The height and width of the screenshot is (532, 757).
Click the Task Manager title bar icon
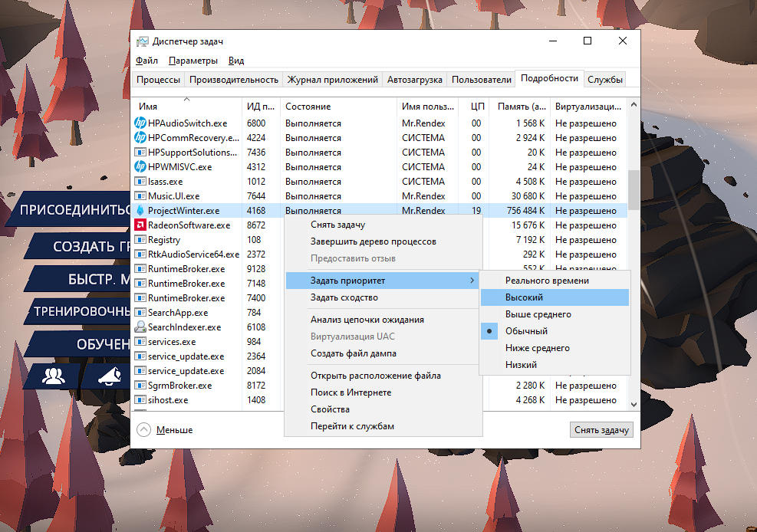143,41
